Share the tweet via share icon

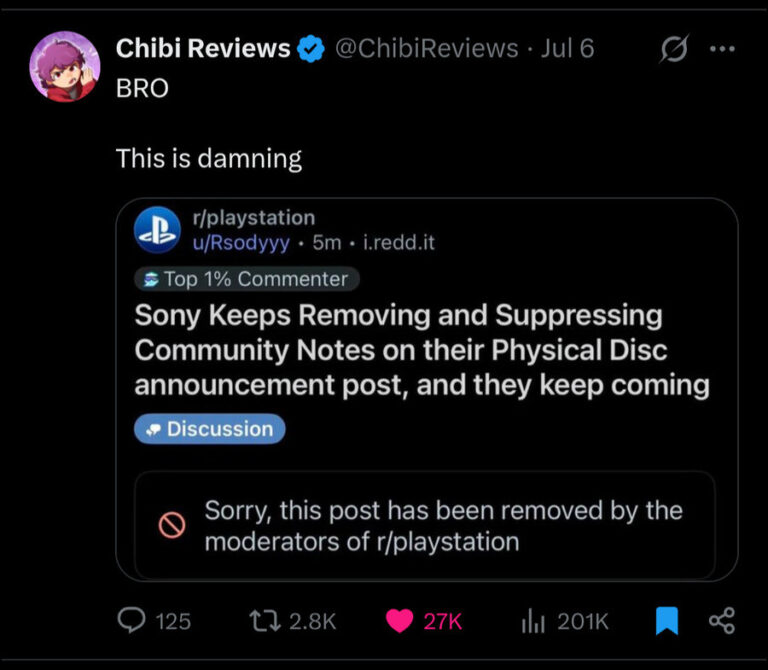(722, 621)
